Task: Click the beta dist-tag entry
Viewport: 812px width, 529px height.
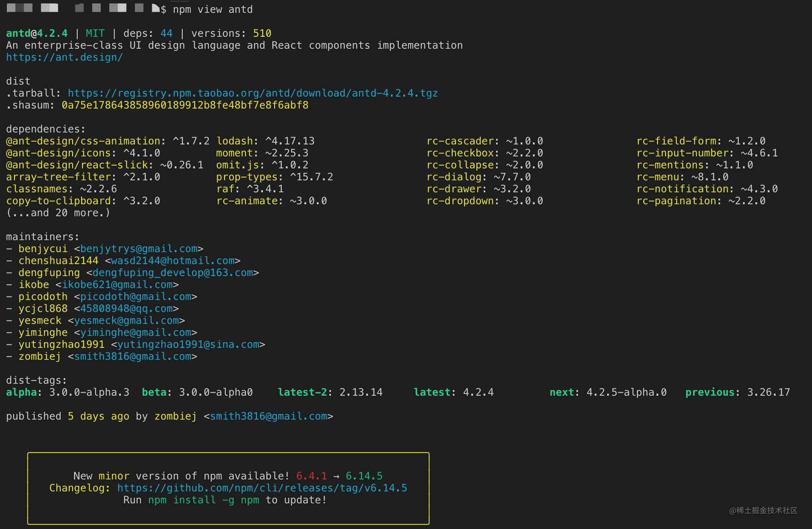Action: pyautogui.click(x=197, y=392)
